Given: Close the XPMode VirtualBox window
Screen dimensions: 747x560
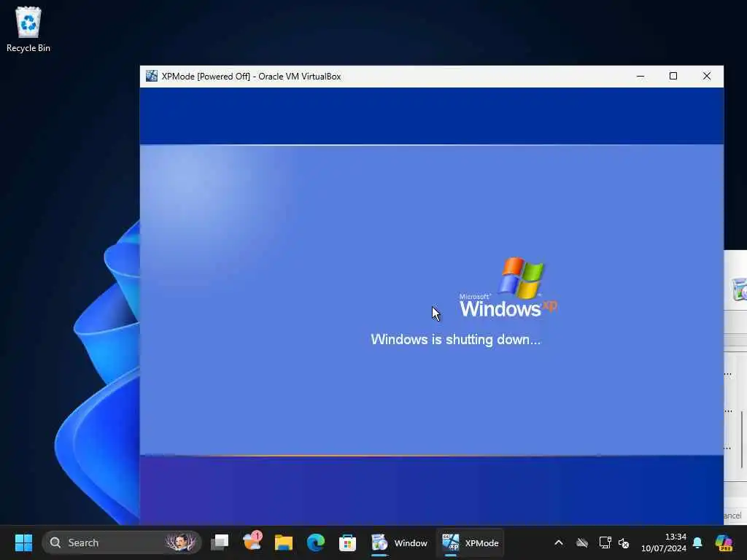Looking at the screenshot, I should (706, 76).
